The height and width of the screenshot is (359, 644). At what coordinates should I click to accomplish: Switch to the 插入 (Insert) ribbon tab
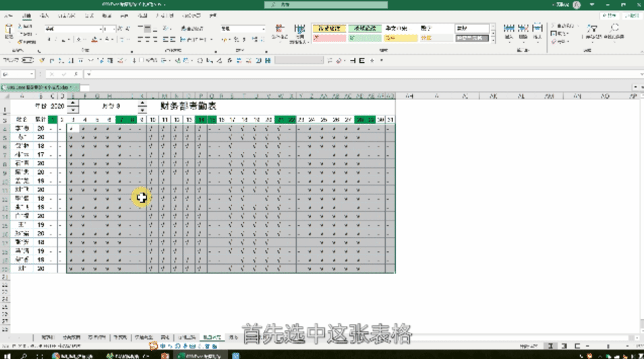coord(44,15)
